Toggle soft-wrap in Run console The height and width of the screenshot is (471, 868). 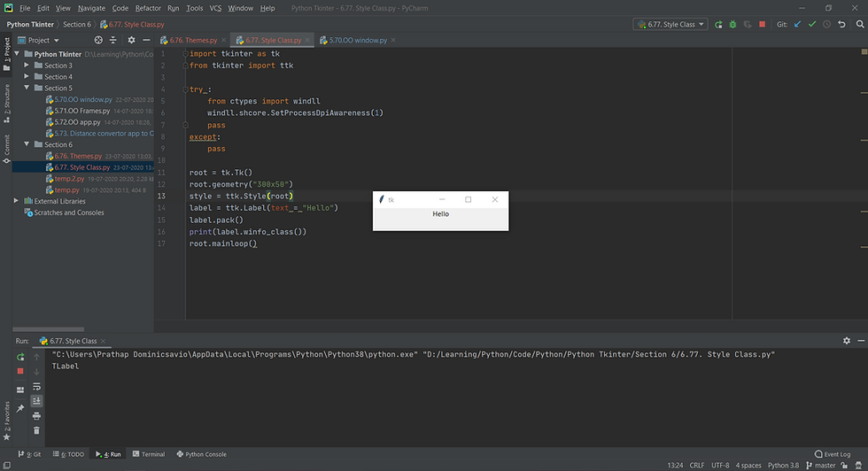pos(36,386)
